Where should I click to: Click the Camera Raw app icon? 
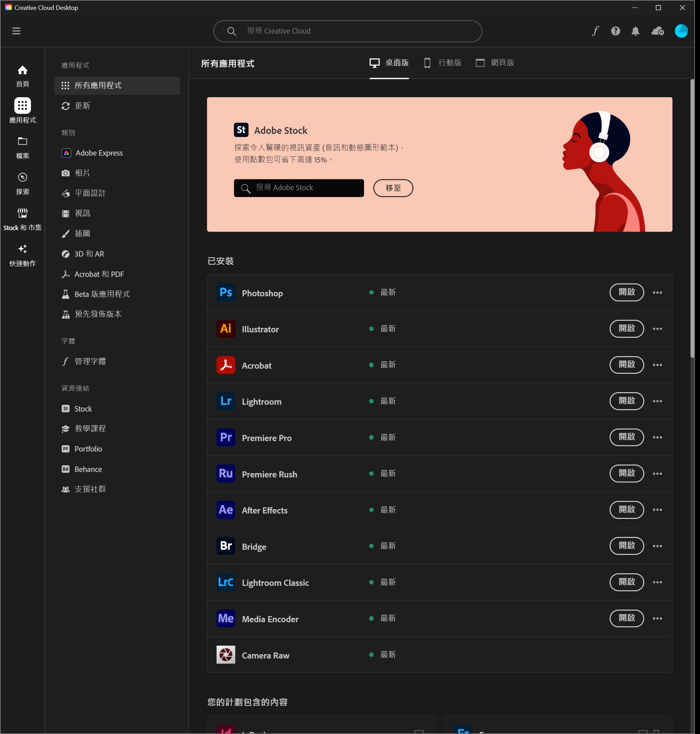tap(226, 654)
